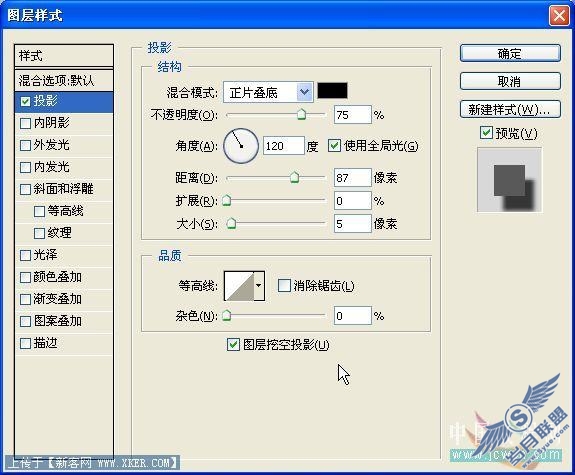Toggle 使用全局光 checkbox
Image resolution: width=575 pixels, height=475 pixels.
334,146
